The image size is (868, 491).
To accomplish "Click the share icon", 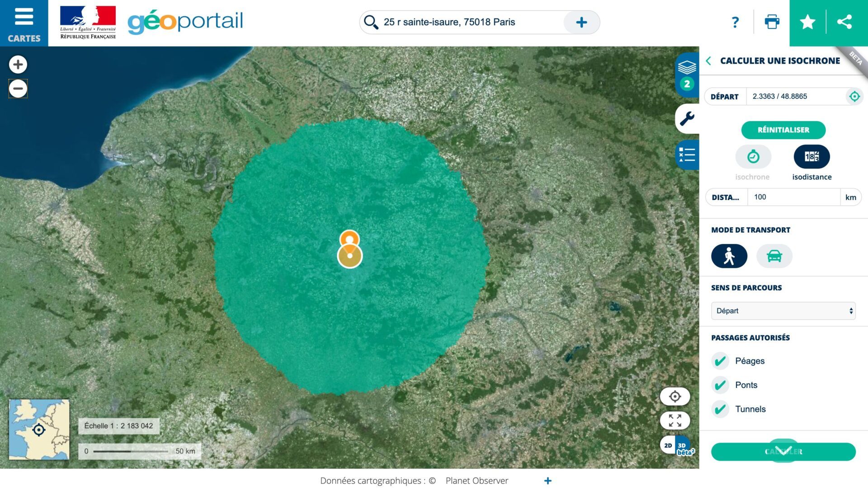I will (x=844, y=22).
